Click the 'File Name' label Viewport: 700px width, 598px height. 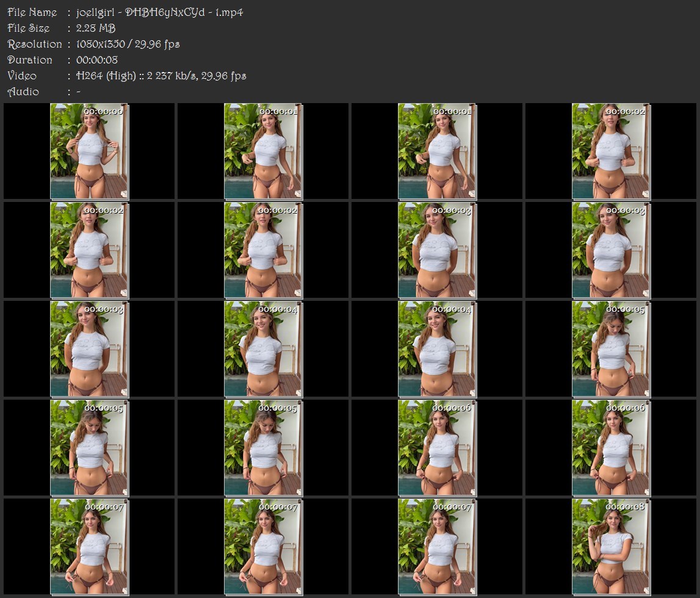32,12
